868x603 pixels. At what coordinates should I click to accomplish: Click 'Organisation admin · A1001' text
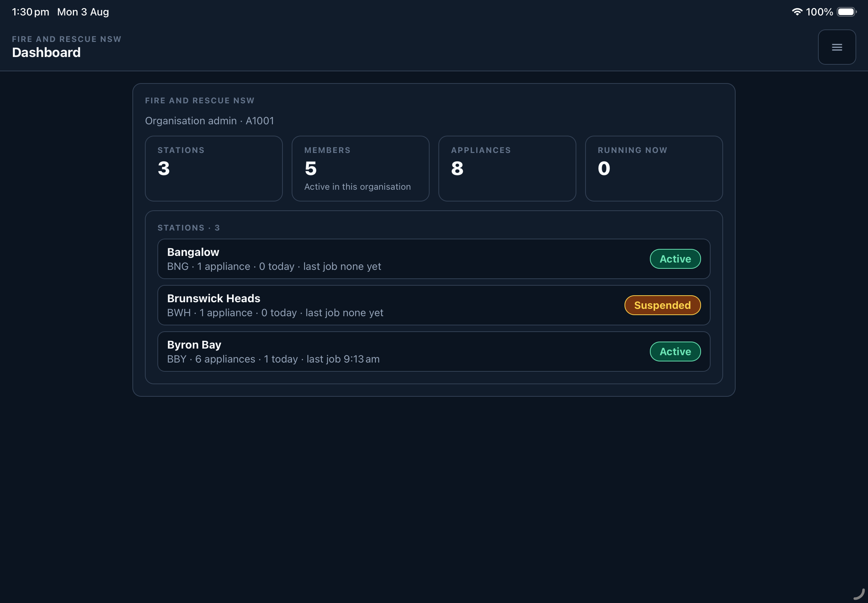click(x=209, y=121)
